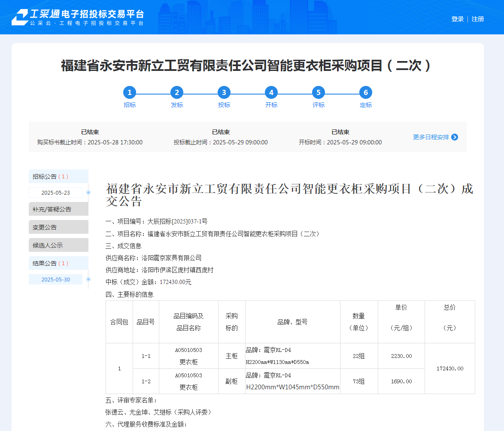Viewport: 504px width, 431px height.
Task: Click total price cell 172430.00
Action: click(449, 369)
